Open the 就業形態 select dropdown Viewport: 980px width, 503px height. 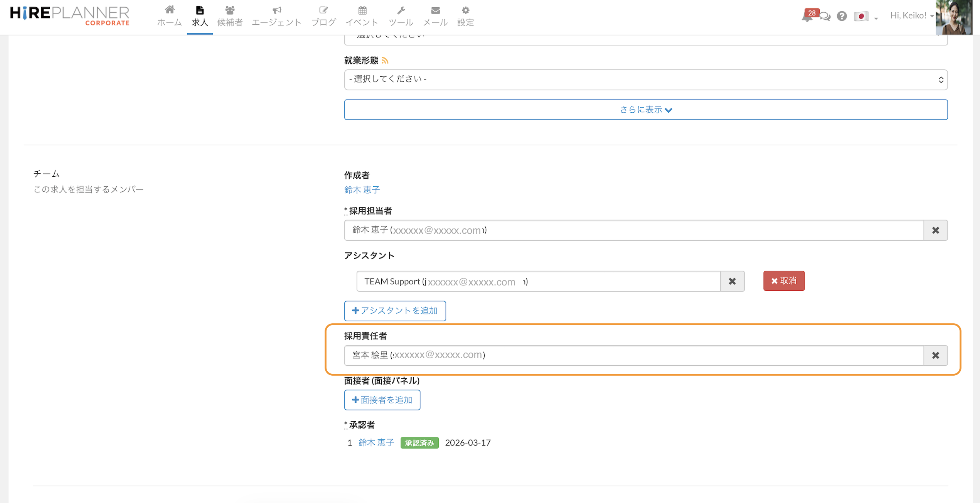coord(646,80)
